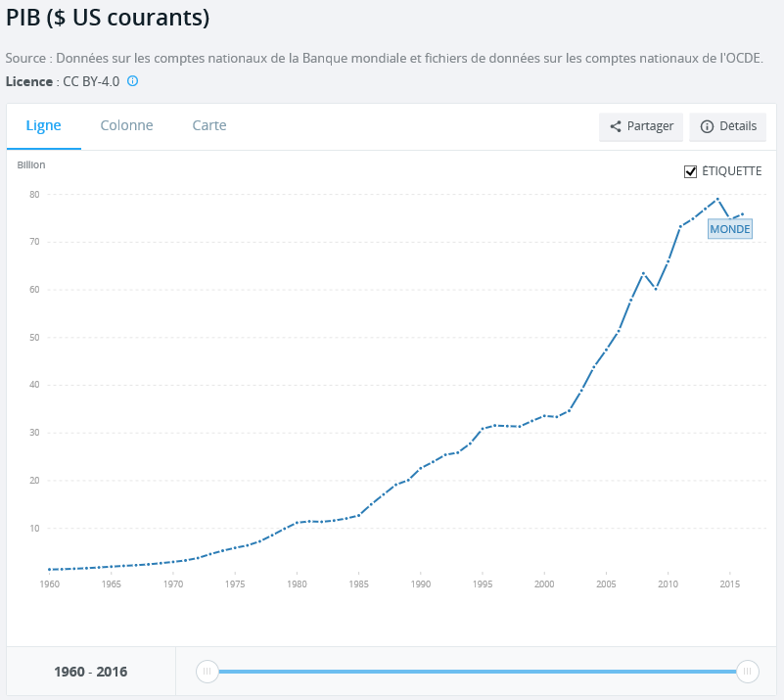Click the 2009 dip data point on the line
The image size is (784, 700).
click(x=656, y=289)
